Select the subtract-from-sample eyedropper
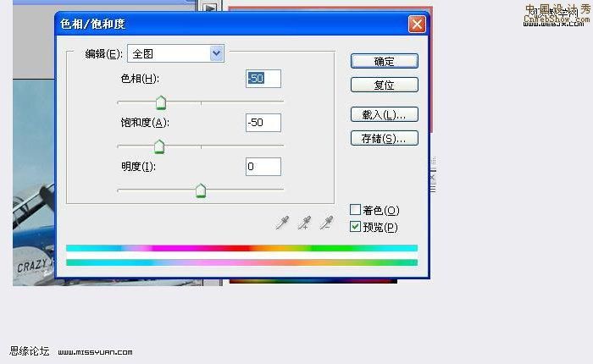This screenshot has height=364, width=593. [326, 223]
